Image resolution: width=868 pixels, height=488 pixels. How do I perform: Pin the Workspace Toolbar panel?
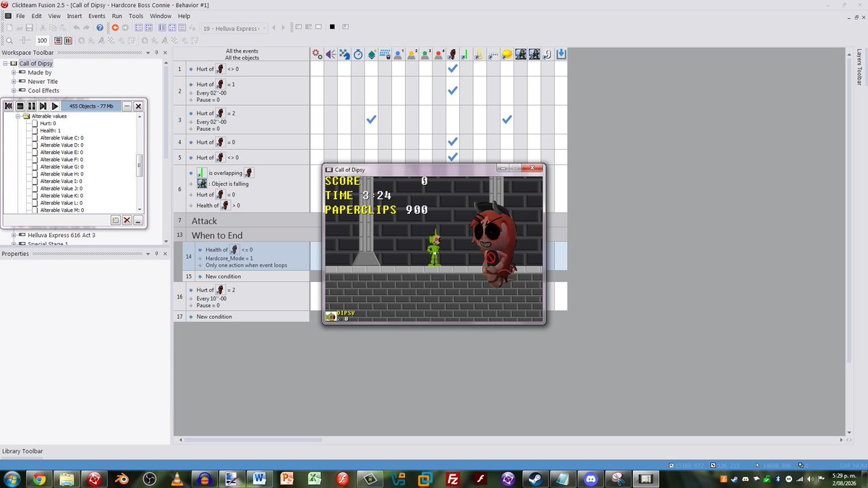156,53
